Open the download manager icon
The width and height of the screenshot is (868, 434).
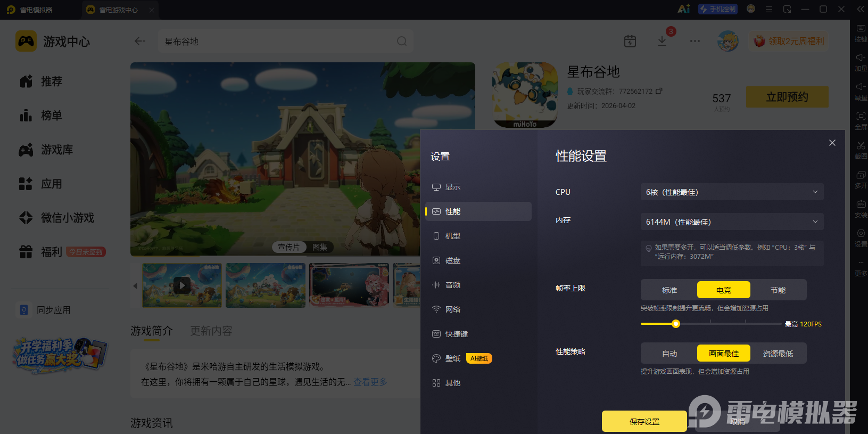(662, 41)
